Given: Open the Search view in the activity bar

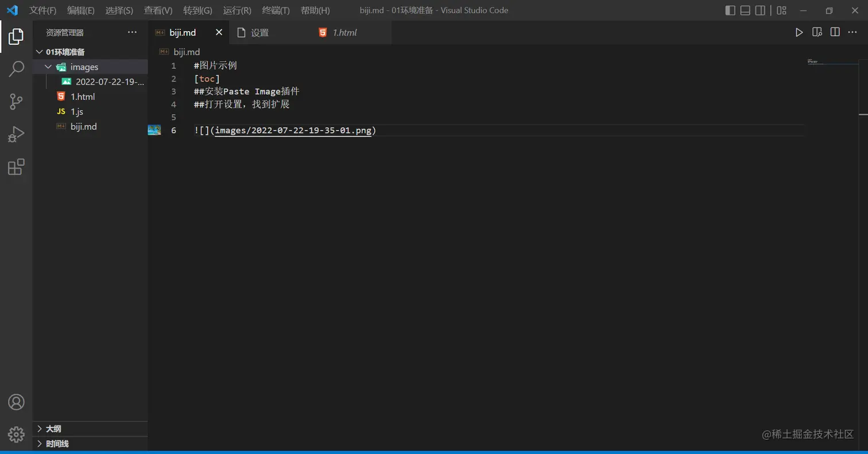Looking at the screenshot, I should click(16, 69).
